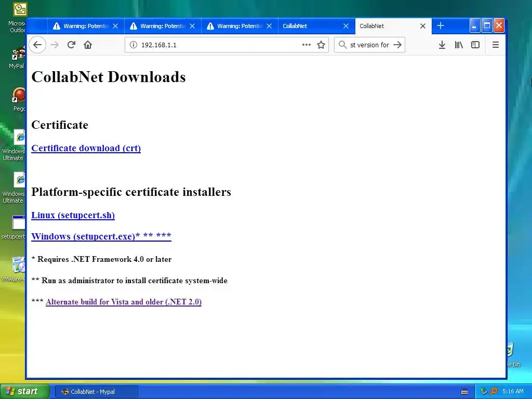Download Linux (setupcert.sh) installer
The image size is (532, 399).
tap(73, 215)
